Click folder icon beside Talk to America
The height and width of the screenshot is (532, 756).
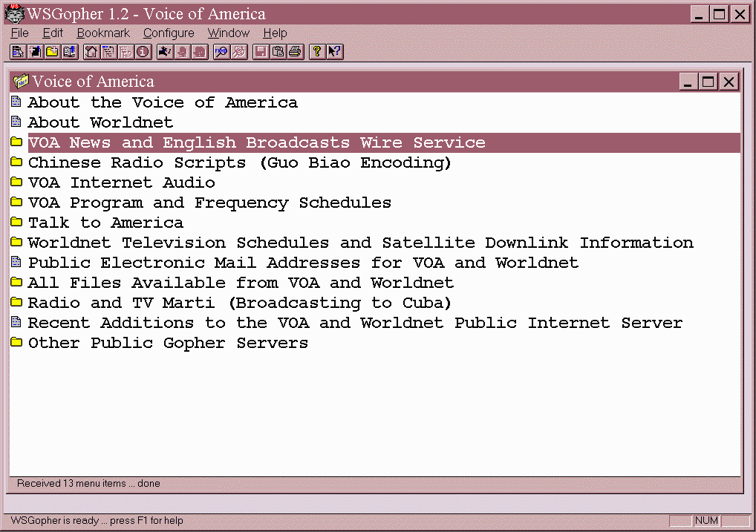(16, 222)
